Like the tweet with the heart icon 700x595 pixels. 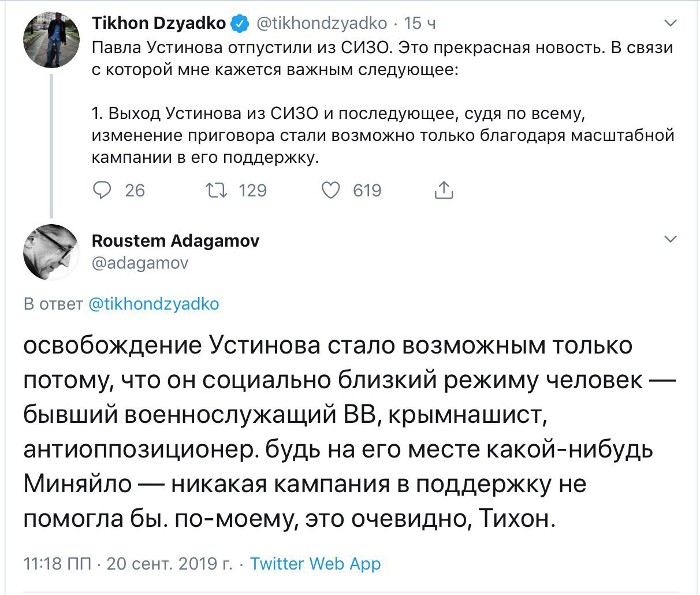coord(331,190)
